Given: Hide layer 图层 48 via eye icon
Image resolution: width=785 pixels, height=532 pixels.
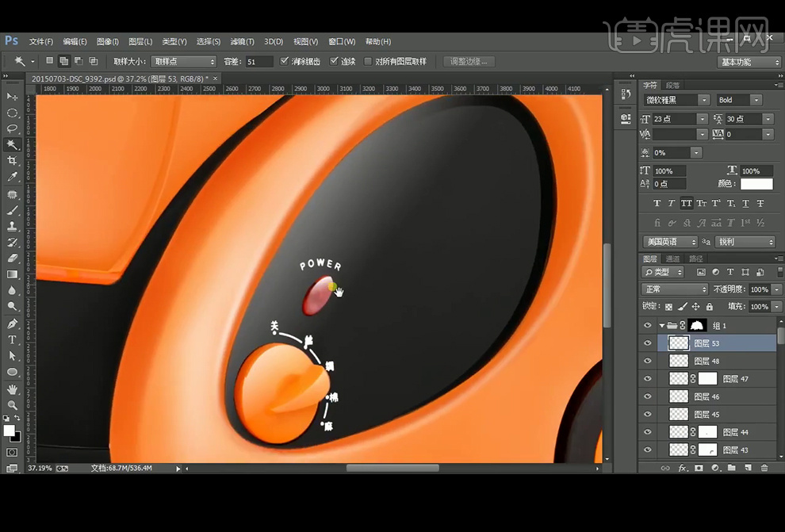Looking at the screenshot, I should pyautogui.click(x=648, y=361).
